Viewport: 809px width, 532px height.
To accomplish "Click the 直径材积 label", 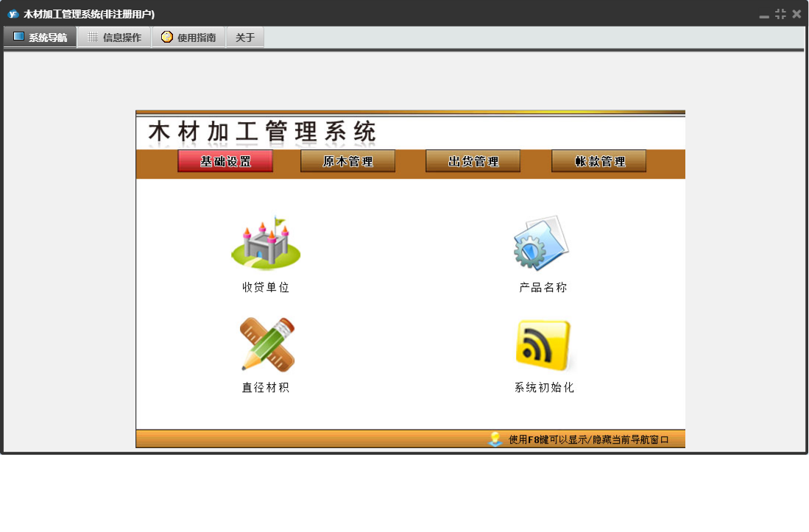I will pyautogui.click(x=266, y=387).
